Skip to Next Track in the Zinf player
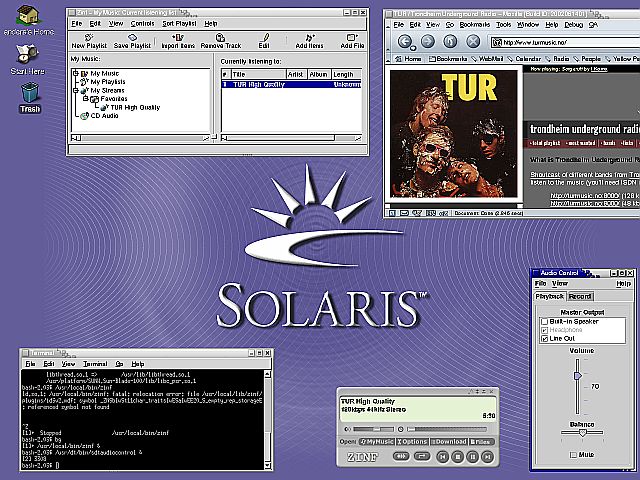640x480 pixels. pos(487,457)
